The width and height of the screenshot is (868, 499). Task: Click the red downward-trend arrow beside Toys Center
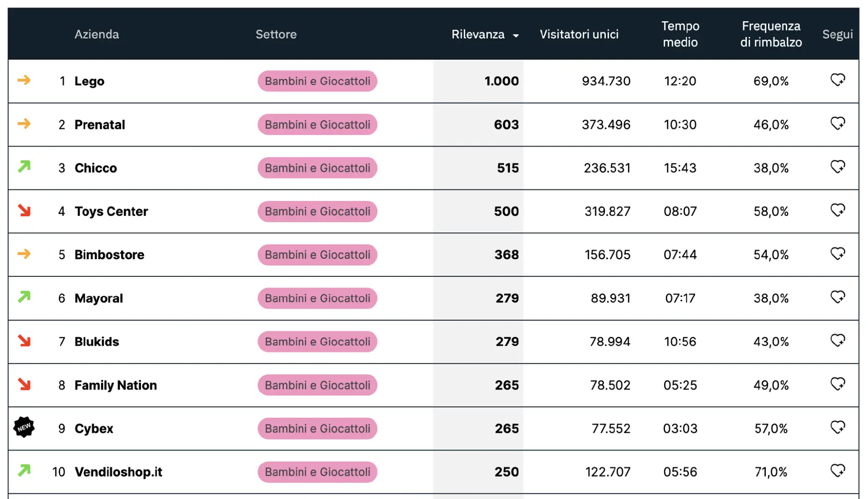[x=24, y=210]
